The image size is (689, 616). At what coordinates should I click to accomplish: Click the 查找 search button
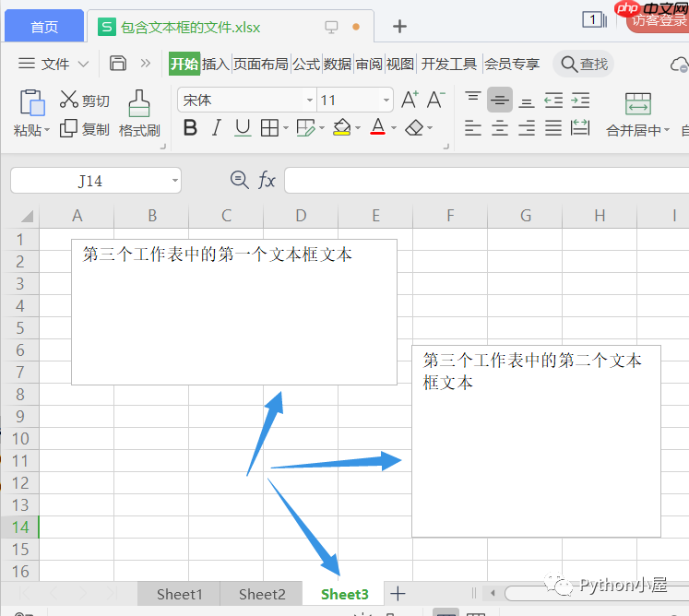pyautogui.click(x=584, y=64)
